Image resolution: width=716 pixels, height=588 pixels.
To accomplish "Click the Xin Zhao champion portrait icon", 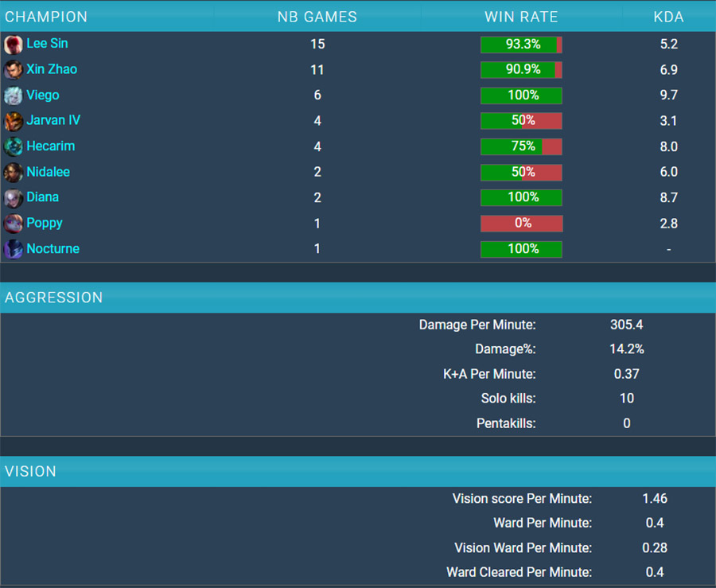I will pyautogui.click(x=14, y=70).
